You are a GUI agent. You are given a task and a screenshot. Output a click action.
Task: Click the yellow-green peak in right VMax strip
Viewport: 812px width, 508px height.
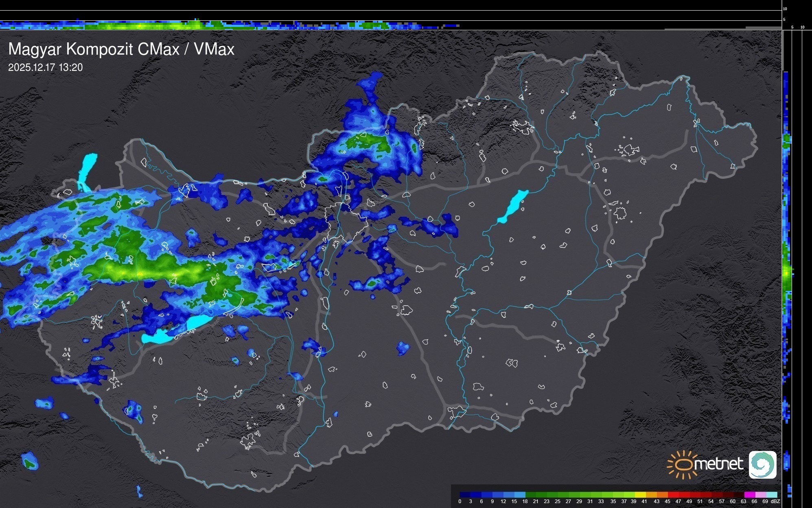tap(787, 273)
